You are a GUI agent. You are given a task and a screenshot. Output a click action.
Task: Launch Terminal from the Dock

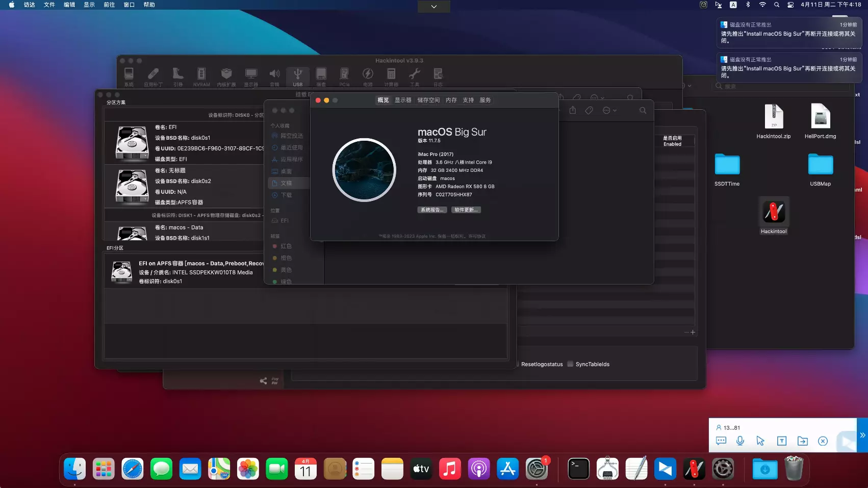[x=578, y=469]
